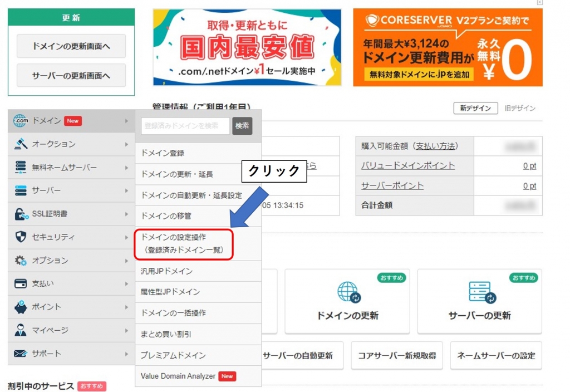Click the 0 pt value beside サーバーポイント
This screenshot has height=392, width=570.
530,186
